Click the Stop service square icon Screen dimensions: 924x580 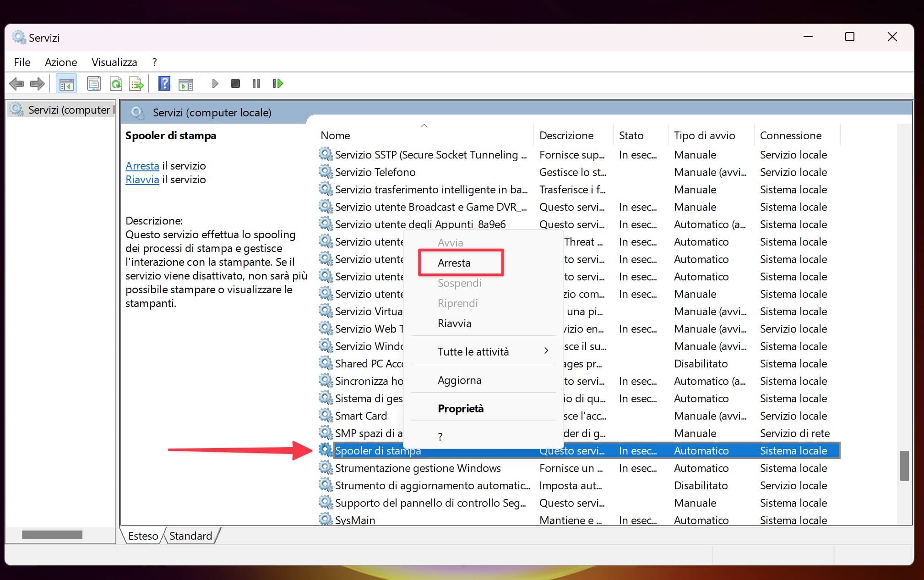tap(235, 83)
